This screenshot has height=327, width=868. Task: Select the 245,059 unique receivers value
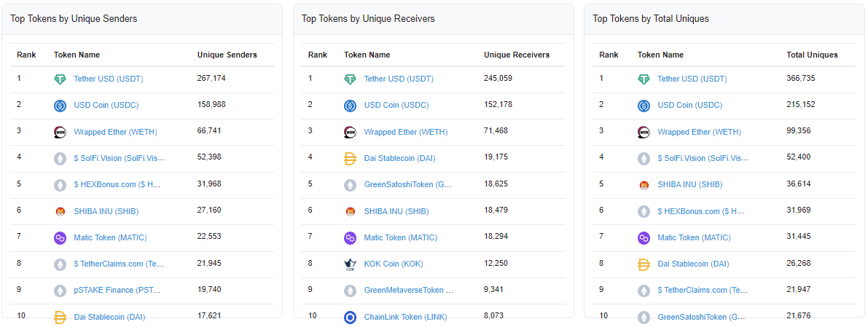pos(498,79)
